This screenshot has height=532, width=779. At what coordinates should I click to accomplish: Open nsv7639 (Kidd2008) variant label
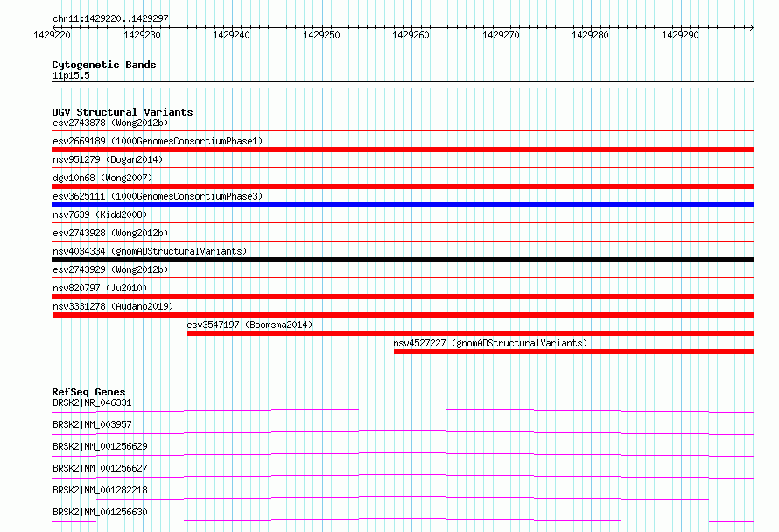[x=100, y=214]
